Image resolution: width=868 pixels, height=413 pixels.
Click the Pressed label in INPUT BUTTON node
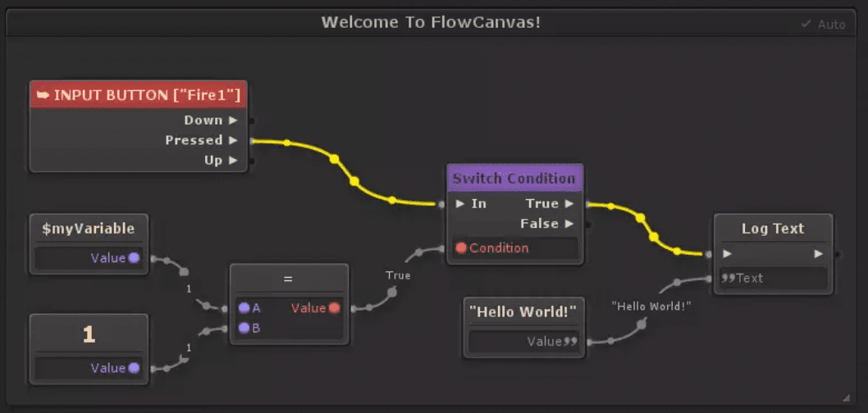tap(194, 140)
